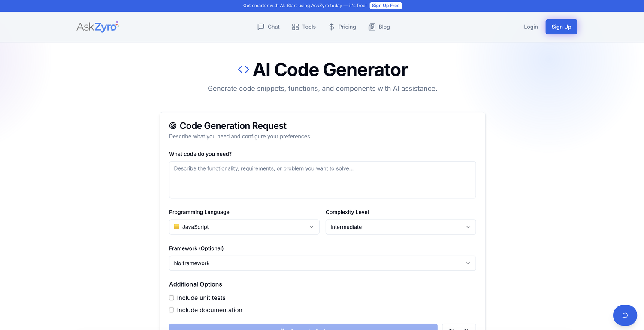The image size is (644, 330).
Task: Click the yellow JavaScript color swatch
Action: click(177, 227)
